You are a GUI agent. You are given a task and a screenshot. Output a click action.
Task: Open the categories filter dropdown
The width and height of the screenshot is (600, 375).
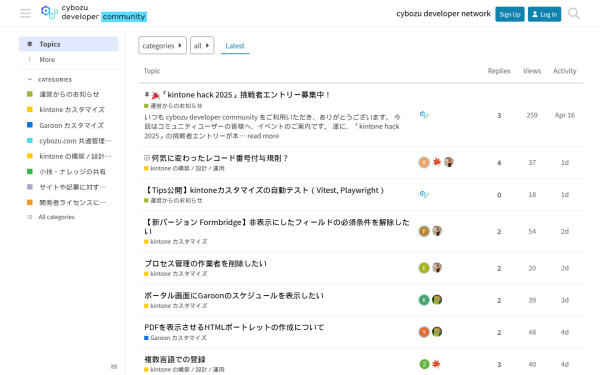(162, 46)
